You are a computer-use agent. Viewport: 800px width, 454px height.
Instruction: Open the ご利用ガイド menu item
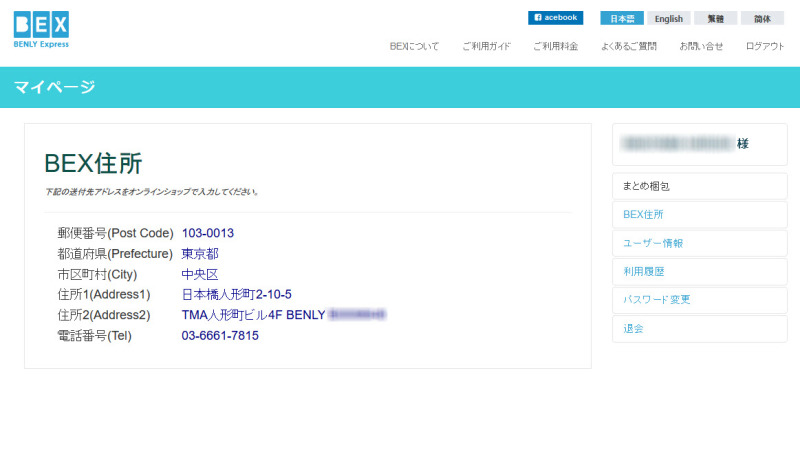pyautogui.click(x=486, y=46)
